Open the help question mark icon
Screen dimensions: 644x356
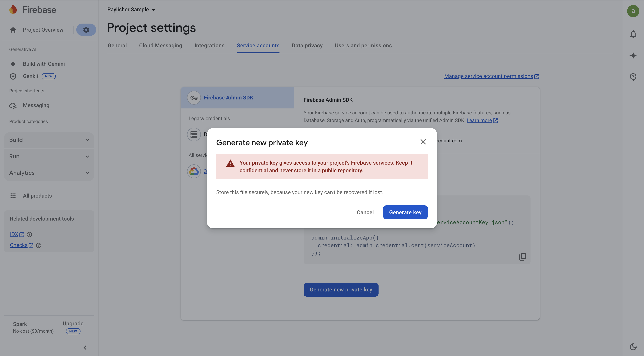click(x=633, y=77)
